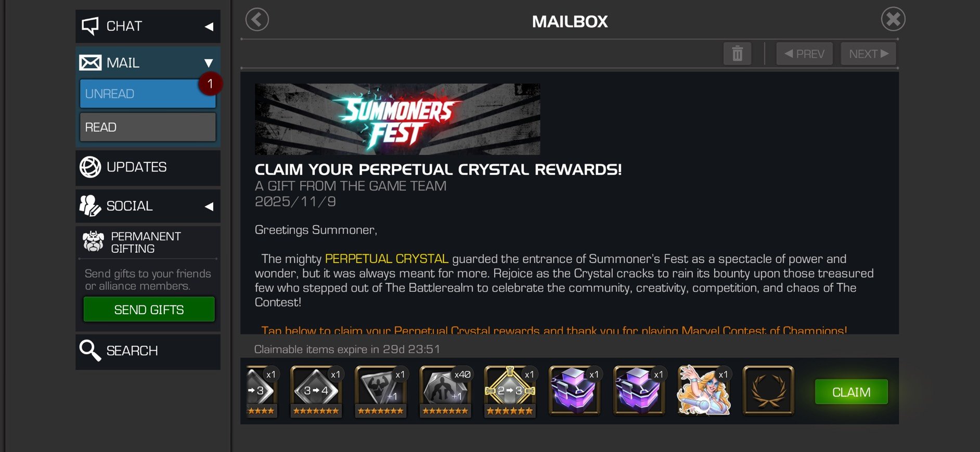This screenshot has height=452, width=980.
Task: Tap the blonde champion portrait reward
Action: pyautogui.click(x=703, y=391)
